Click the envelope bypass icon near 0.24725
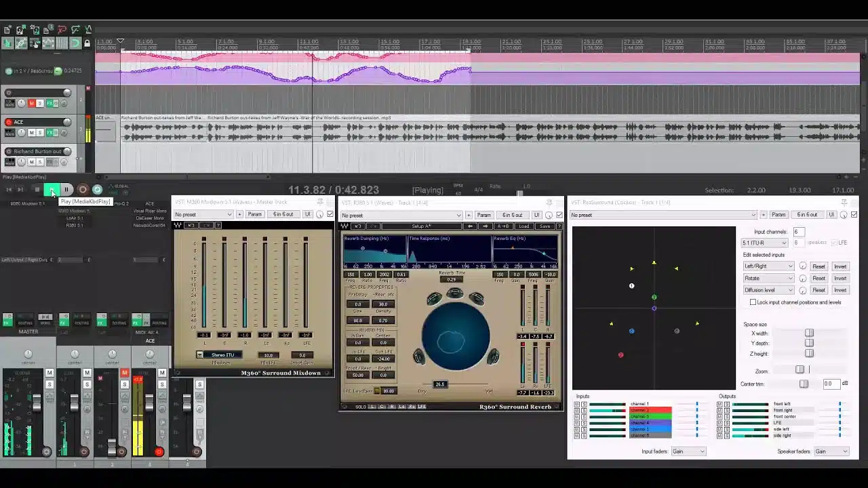The image size is (868, 488). tap(58, 70)
